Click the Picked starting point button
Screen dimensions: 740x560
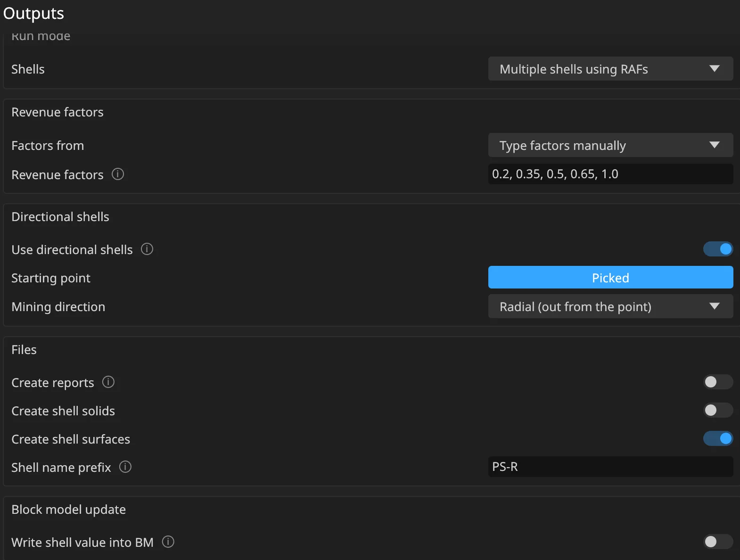click(610, 277)
